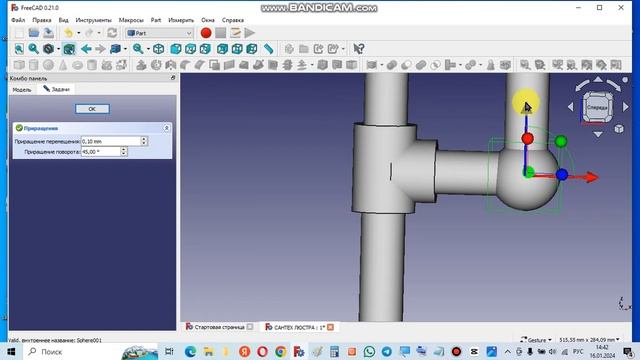The width and height of the screenshot is (640, 360).
Task: Execute macro with the play triangle
Action: [x=250, y=33]
